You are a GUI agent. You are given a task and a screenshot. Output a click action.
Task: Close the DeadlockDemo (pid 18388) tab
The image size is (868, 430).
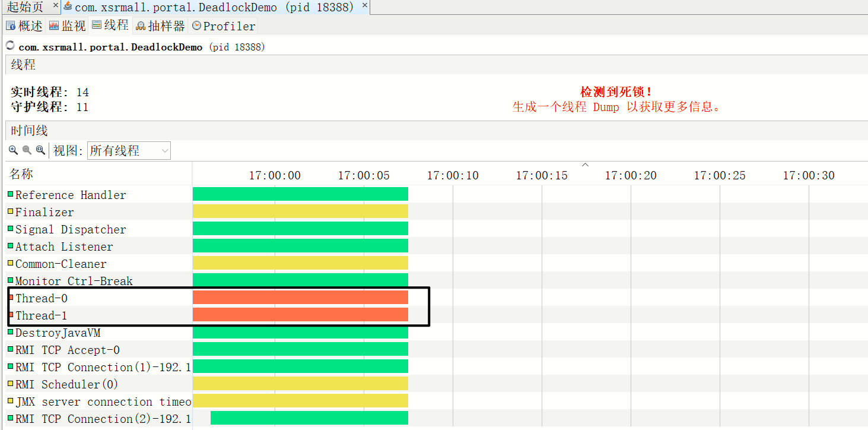(x=365, y=5)
